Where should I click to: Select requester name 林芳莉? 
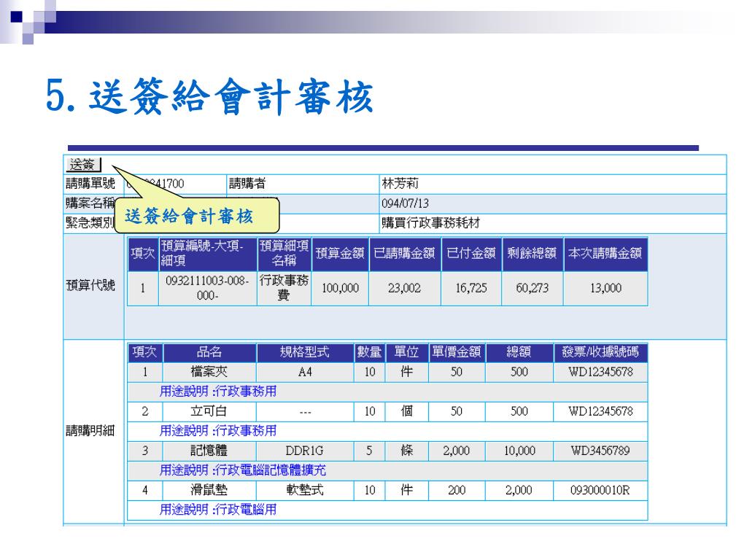[x=400, y=183]
